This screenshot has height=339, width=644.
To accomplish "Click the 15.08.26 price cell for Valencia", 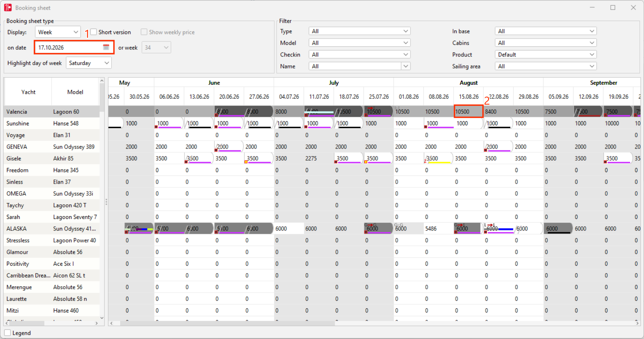I will [468, 112].
